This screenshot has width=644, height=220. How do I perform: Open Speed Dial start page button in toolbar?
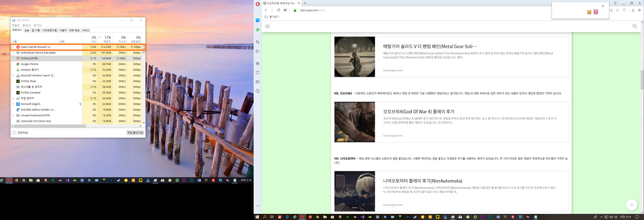pyautogui.click(x=285, y=10)
